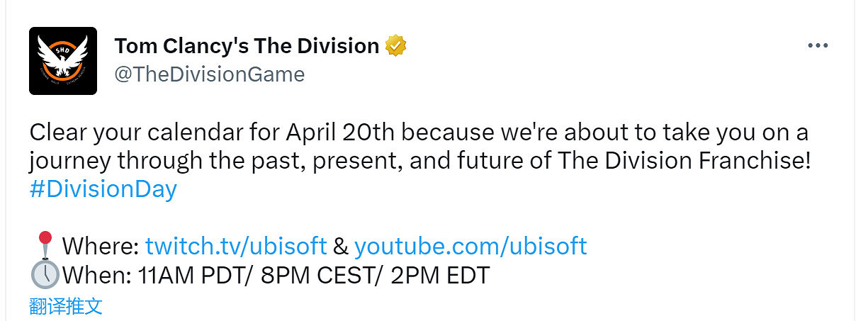Open the #DivisionDay hashtag
Viewport: 868px width, 321px height.
pyautogui.click(x=103, y=190)
